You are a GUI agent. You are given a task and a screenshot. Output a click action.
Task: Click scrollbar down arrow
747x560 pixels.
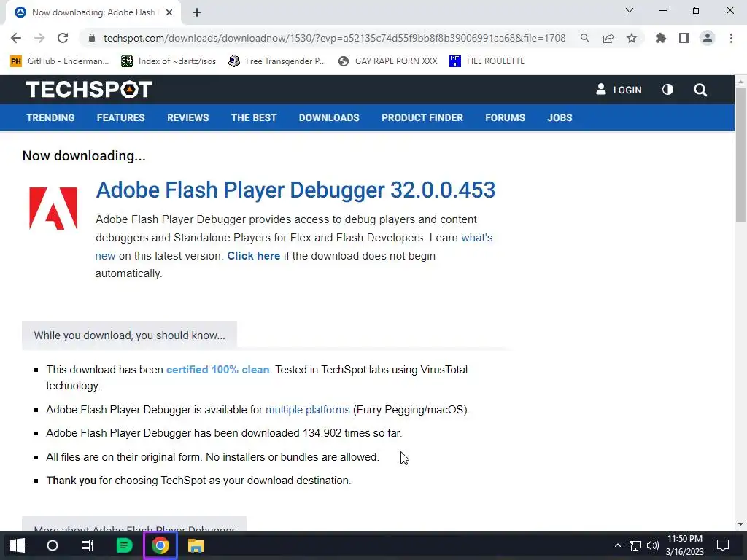pyautogui.click(x=740, y=524)
